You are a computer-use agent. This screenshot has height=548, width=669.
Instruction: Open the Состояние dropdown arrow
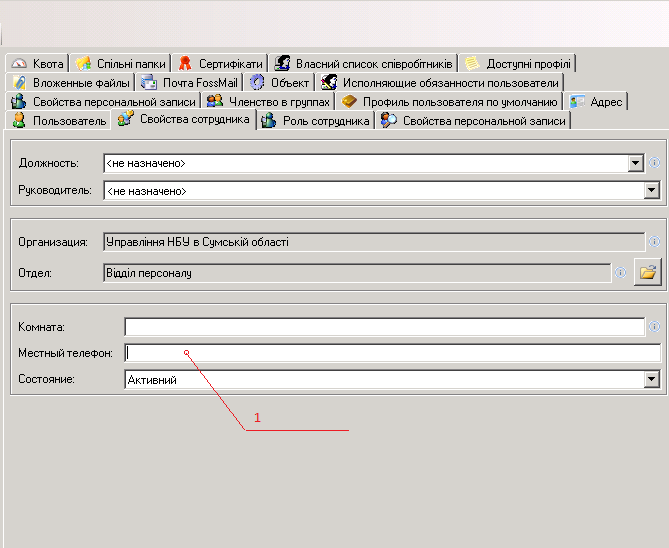[x=652, y=380]
